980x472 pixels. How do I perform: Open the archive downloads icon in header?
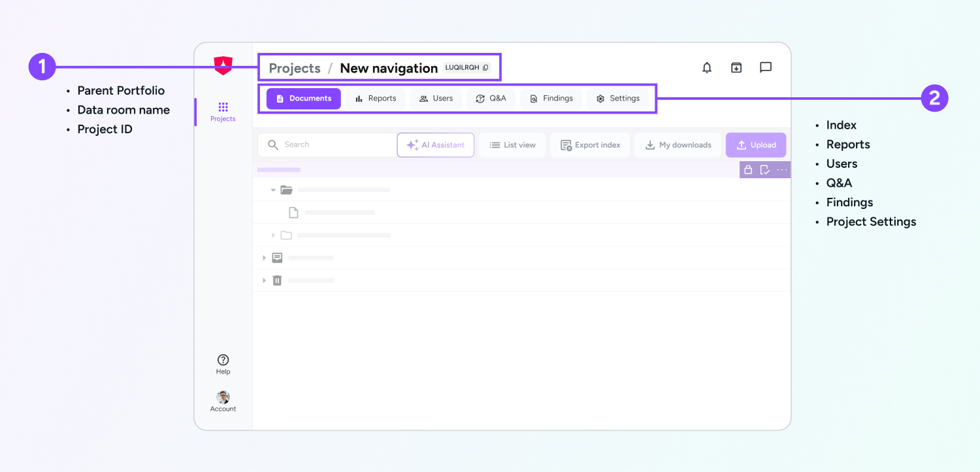point(736,67)
